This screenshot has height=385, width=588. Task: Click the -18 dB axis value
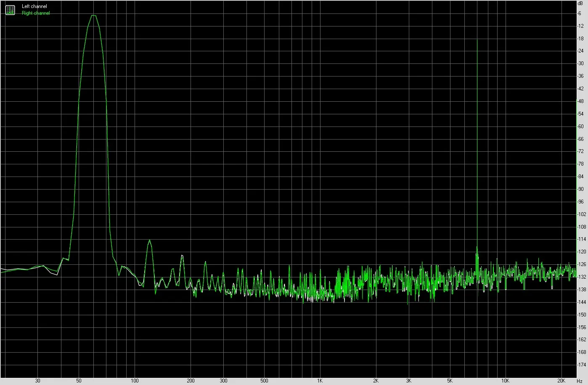pos(580,39)
